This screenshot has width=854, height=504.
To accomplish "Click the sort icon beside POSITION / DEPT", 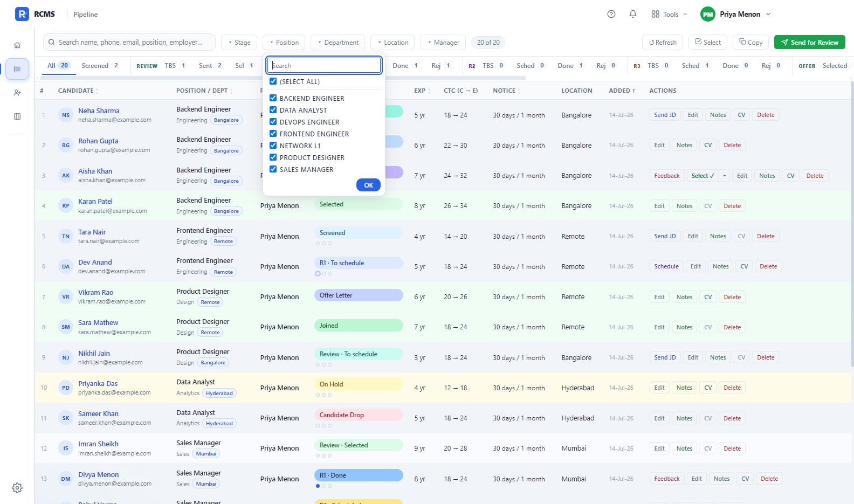I will [x=231, y=91].
